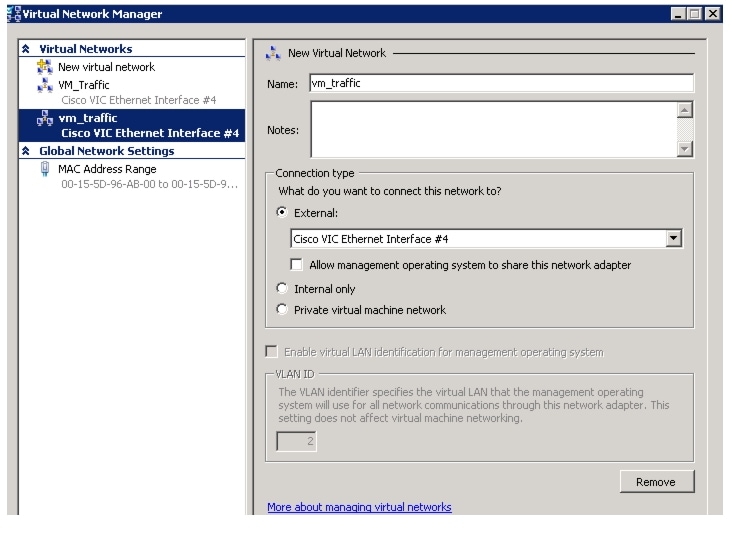Click the Notes scrollbar up arrow
This screenshot has height=544, width=732.
[x=684, y=110]
